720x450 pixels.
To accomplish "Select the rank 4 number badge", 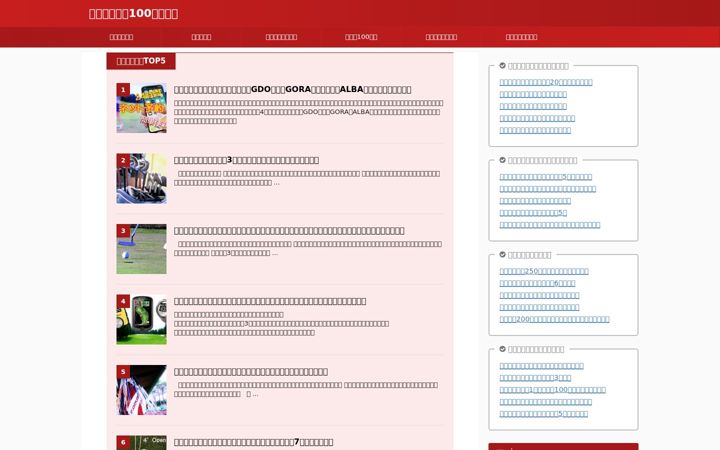I will [x=123, y=301].
